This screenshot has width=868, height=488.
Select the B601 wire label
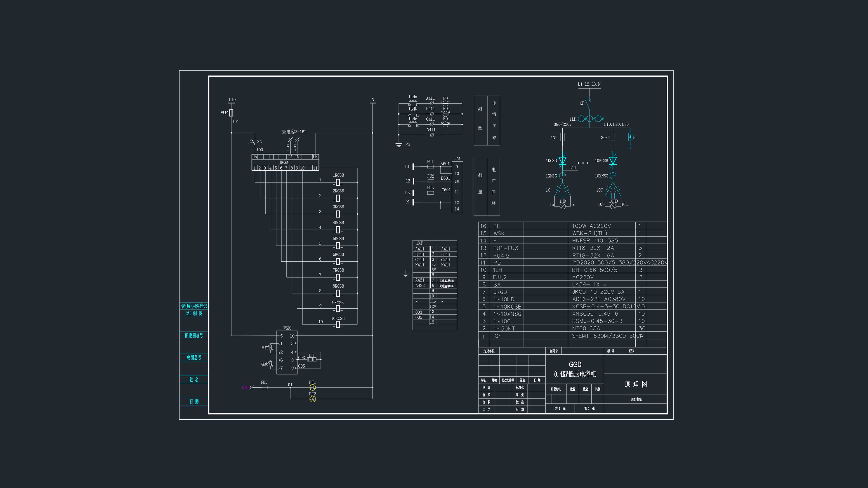[446, 178]
